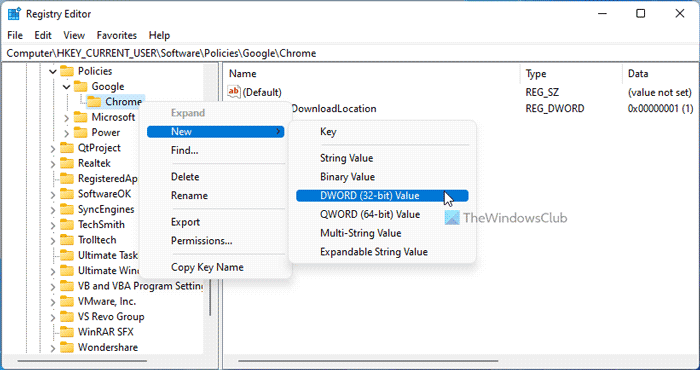
Task: Click the Trolltech folder icon
Action: pyautogui.click(x=67, y=240)
